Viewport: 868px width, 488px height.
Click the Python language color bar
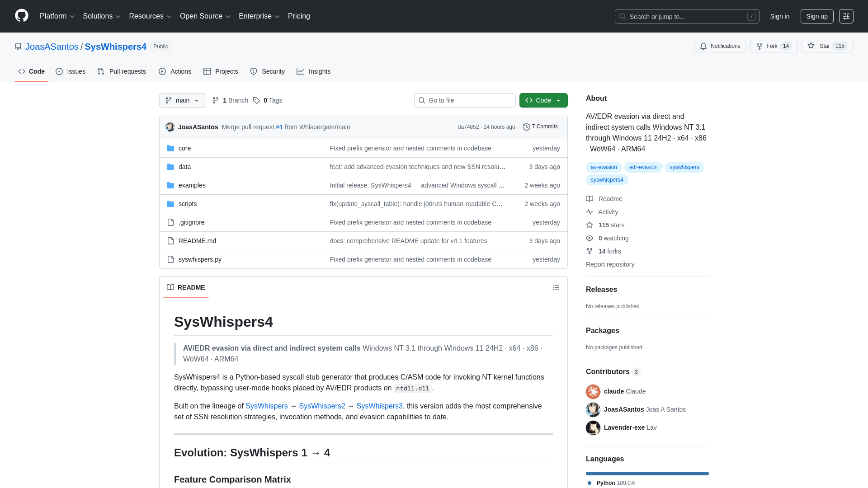coord(647,473)
